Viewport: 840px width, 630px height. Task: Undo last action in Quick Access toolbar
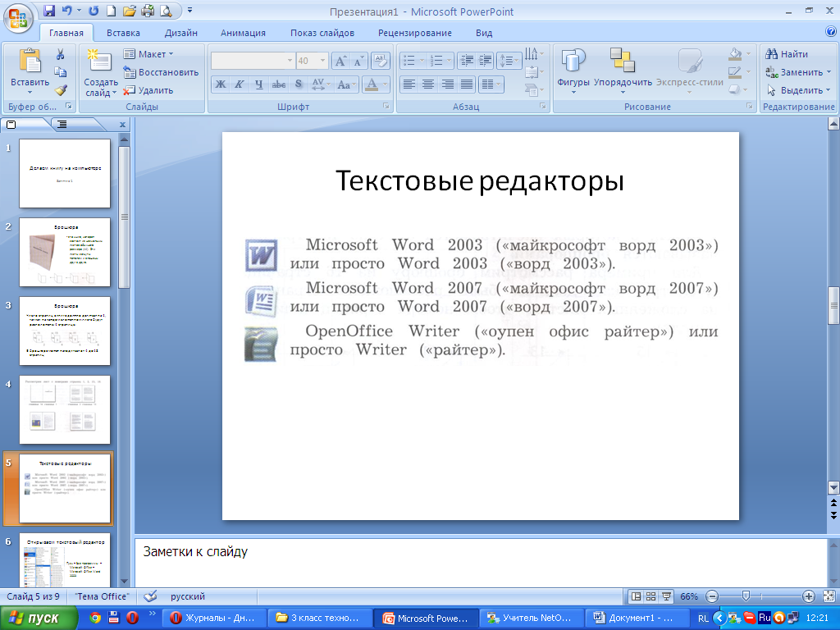[66, 11]
